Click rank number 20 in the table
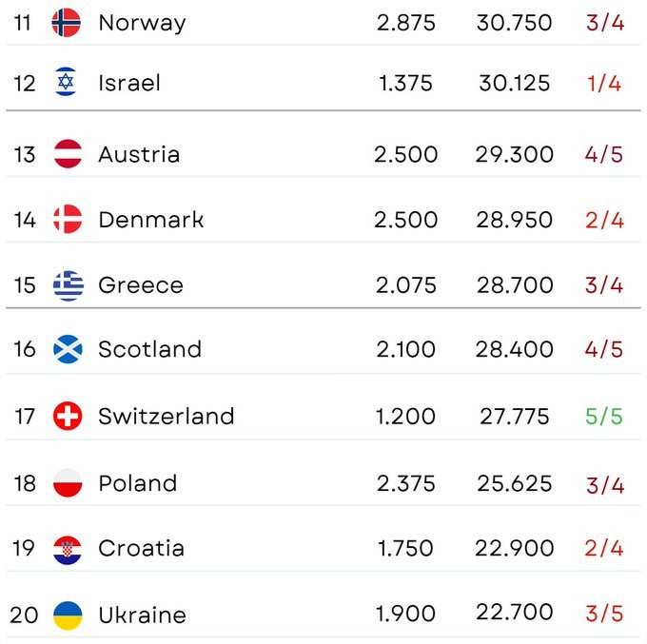647x644 pixels. tap(25, 615)
